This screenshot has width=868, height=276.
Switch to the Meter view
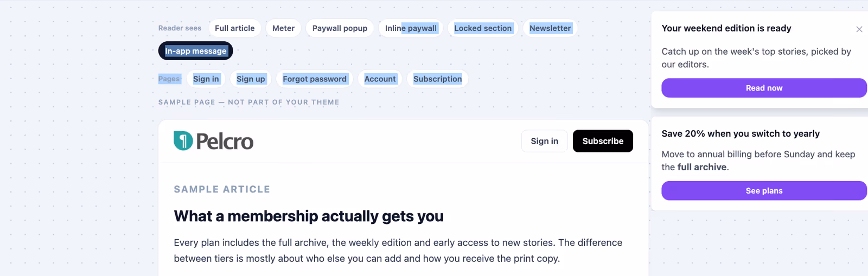tap(283, 28)
